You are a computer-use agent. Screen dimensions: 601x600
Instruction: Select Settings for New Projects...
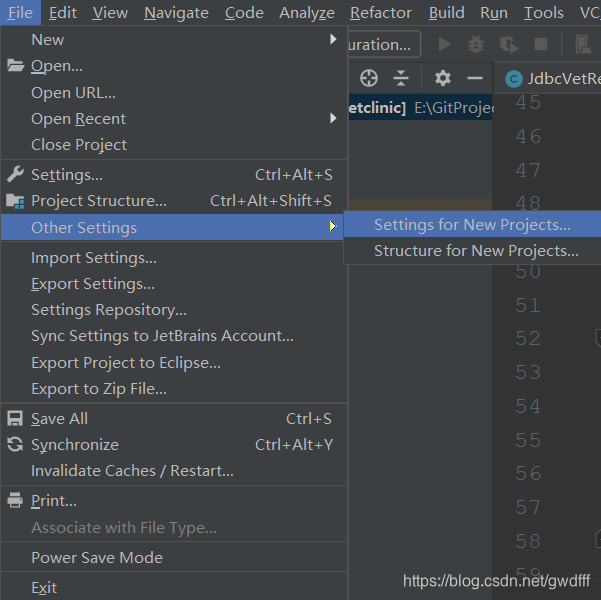472,225
